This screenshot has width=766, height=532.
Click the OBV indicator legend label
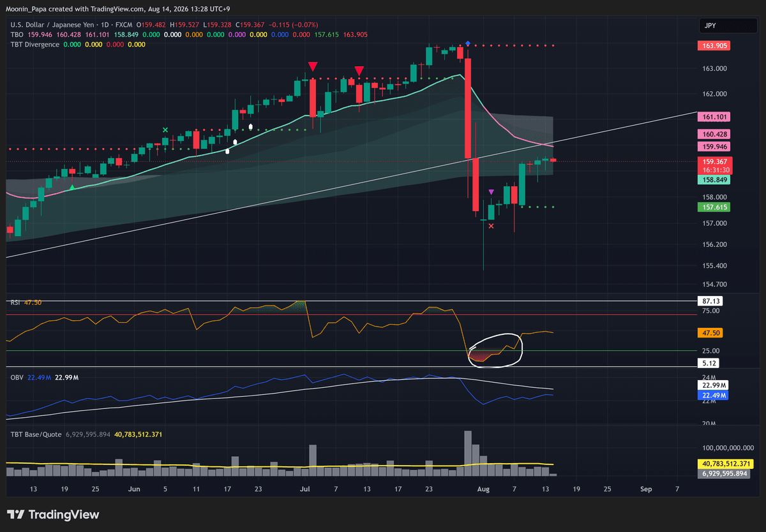point(17,378)
